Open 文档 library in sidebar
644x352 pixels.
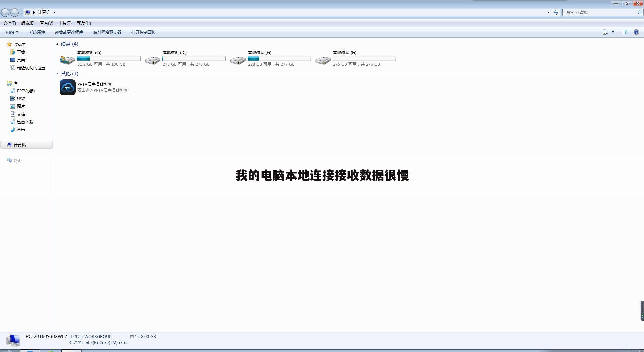(17, 114)
